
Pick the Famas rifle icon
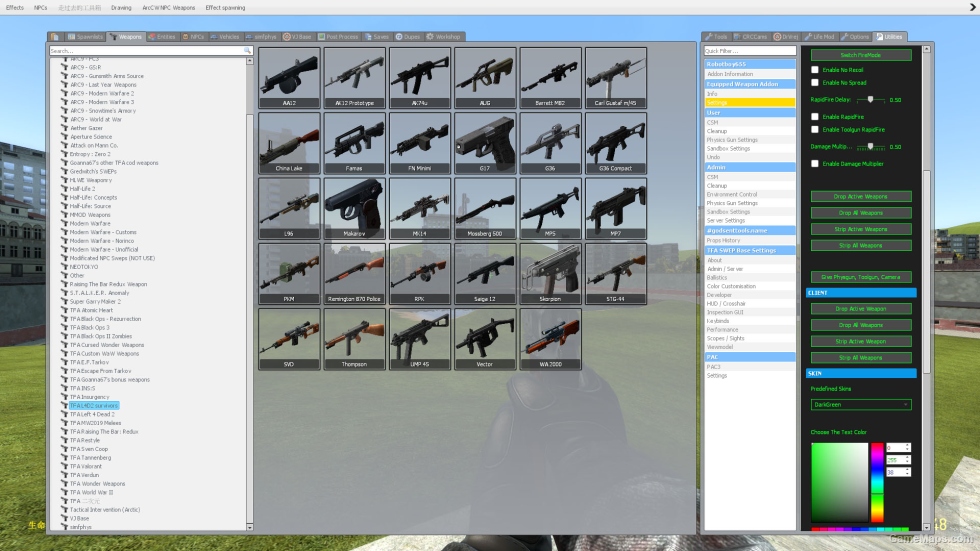click(x=354, y=143)
